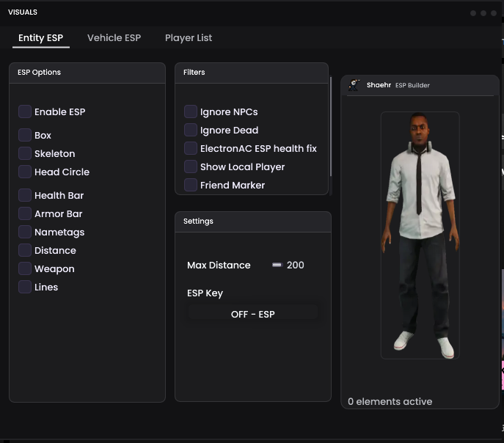504x443 pixels.
Task: Click the character model preview
Action: tap(420, 235)
